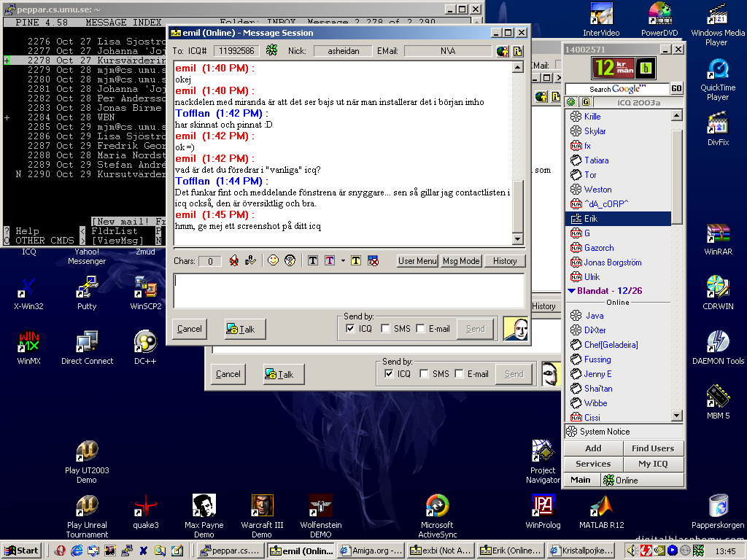Click the yellow notes icon in emil session

pyautogui.click(x=518, y=51)
